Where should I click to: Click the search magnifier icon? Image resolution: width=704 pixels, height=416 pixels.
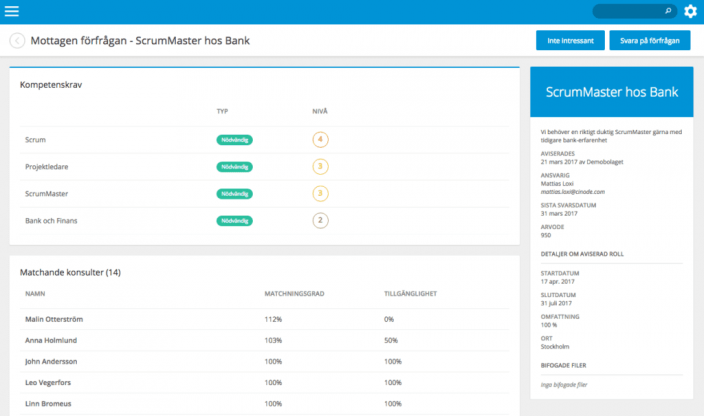click(x=668, y=12)
